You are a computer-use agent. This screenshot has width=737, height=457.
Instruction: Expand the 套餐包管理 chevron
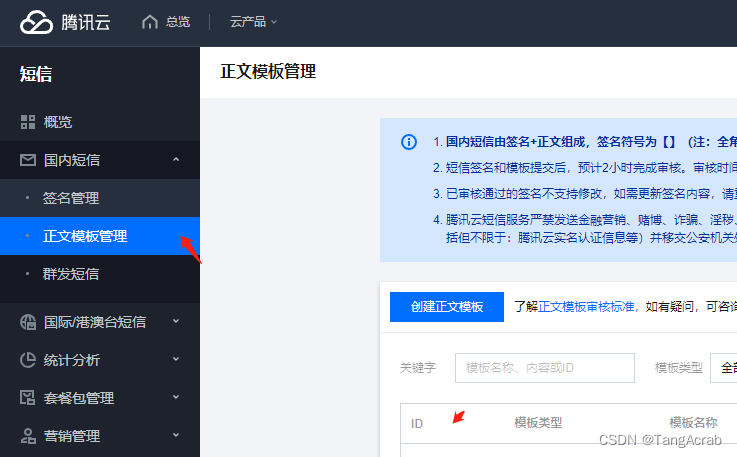pos(176,397)
